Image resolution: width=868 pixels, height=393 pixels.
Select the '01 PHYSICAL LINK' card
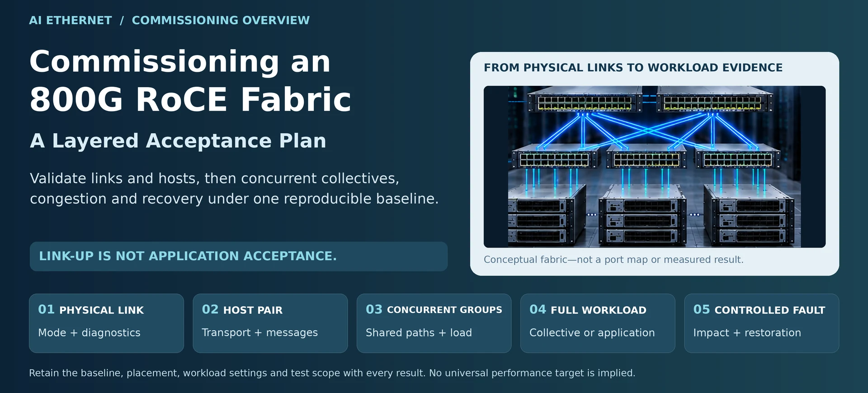pyautogui.click(x=106, y=323)
